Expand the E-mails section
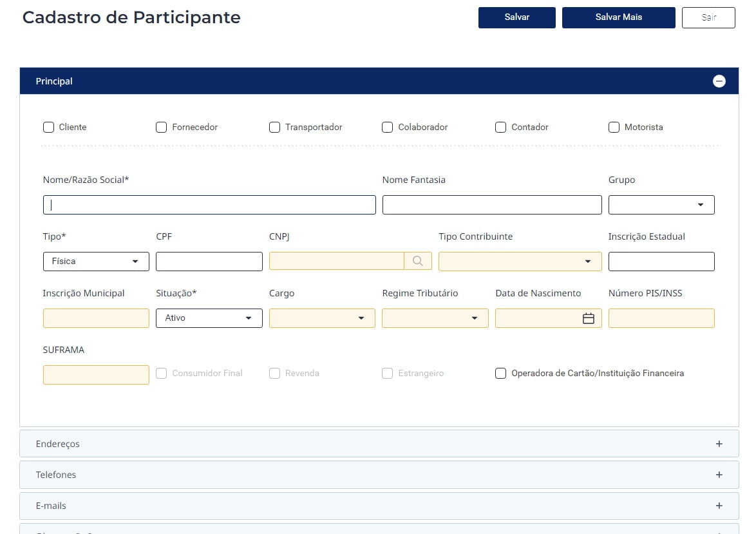The width and height of the screenshot is (756, 534). (x=719, y=506)
